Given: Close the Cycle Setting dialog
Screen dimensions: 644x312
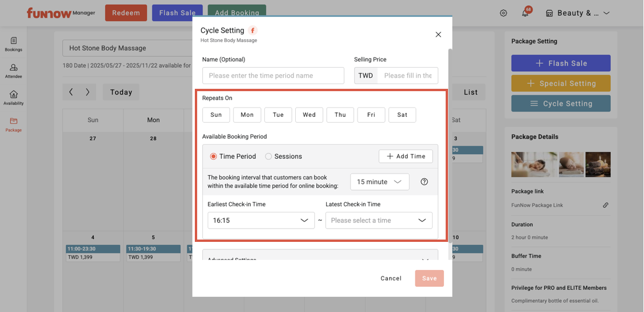Looking at the screenshot, I should click(x=438, y=34).
